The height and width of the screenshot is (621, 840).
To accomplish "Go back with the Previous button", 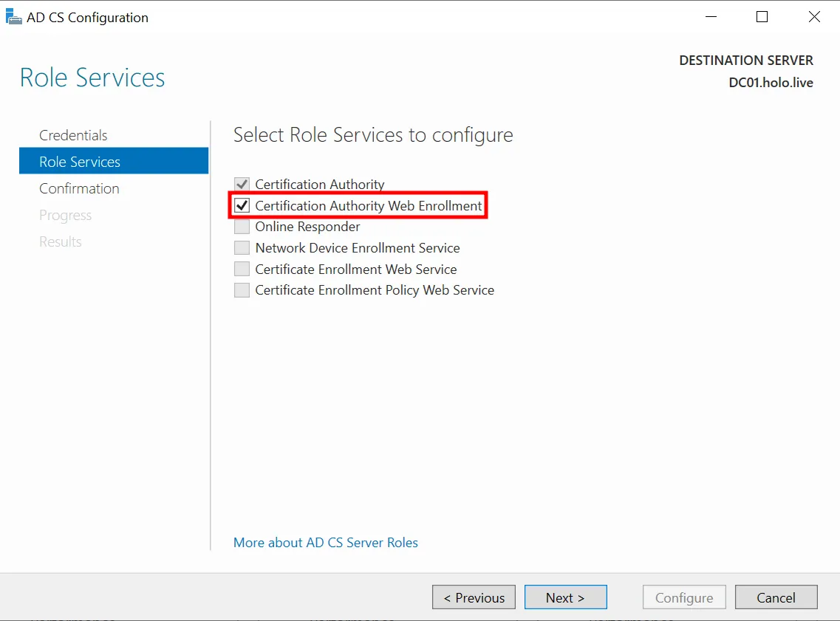I will coord(474,597).
